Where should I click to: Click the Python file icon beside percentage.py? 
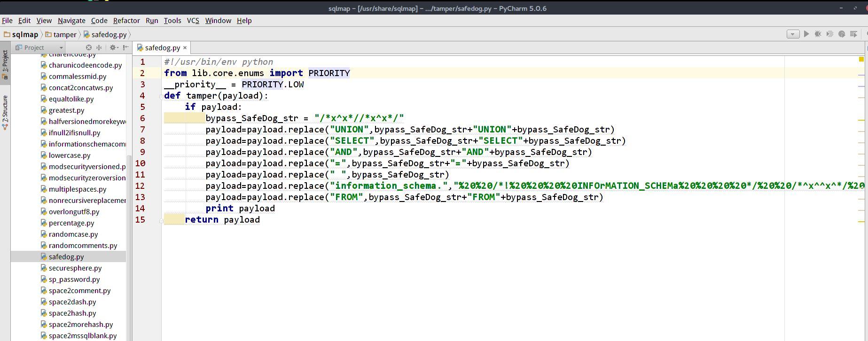[x=44, y=223]
